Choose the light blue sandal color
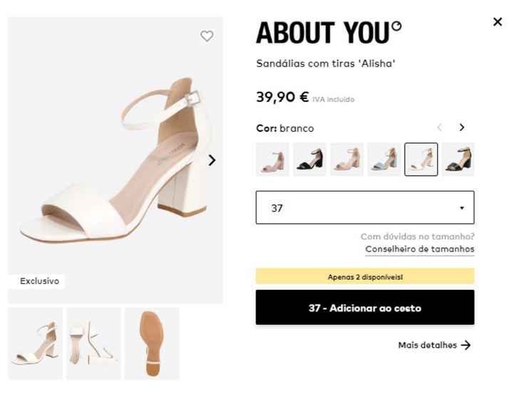Image resolution: width=513 pixels, height=420 pixels. click(384, 159)
